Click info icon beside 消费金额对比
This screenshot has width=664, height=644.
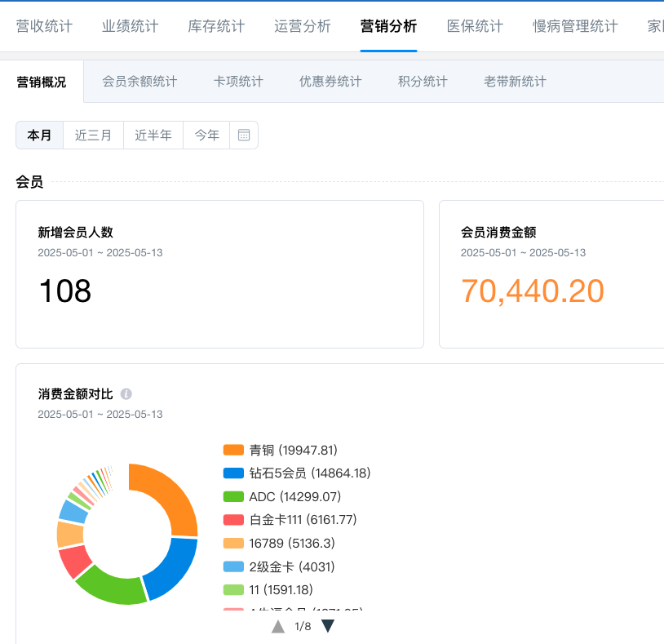[x=126, y=394]
